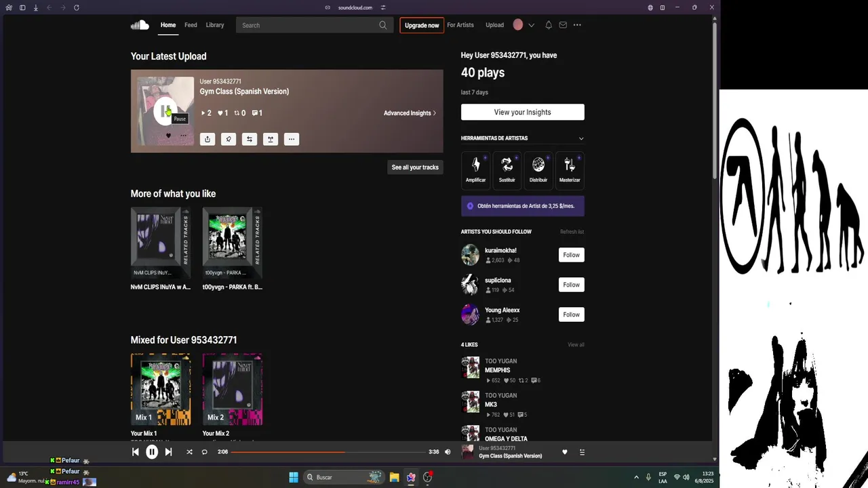Open Advanced Insights chevron link
This screenshot has width=868, height=488.
tap(410, 113)
